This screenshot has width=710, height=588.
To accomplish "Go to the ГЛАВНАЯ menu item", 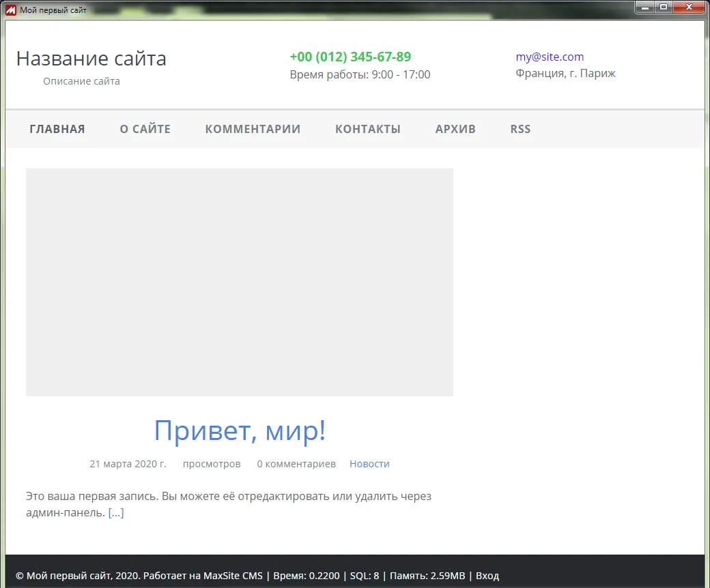I will [x=57, y=129].
